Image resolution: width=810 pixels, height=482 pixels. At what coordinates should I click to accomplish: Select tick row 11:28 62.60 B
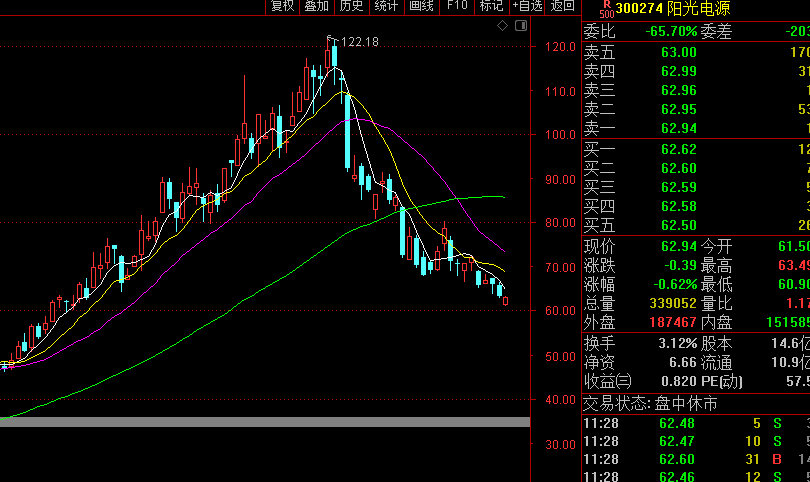click(696, 459)
